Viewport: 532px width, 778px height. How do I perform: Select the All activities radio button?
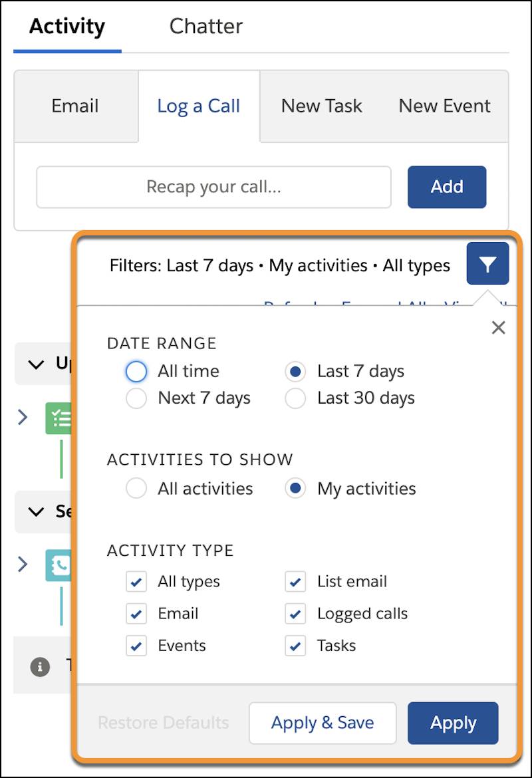(x=136, y=488)
